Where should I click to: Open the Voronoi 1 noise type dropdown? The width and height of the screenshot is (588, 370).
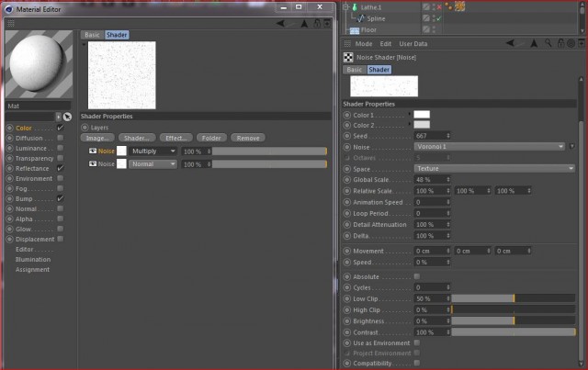pyautogui.click(x=490, y=147)
